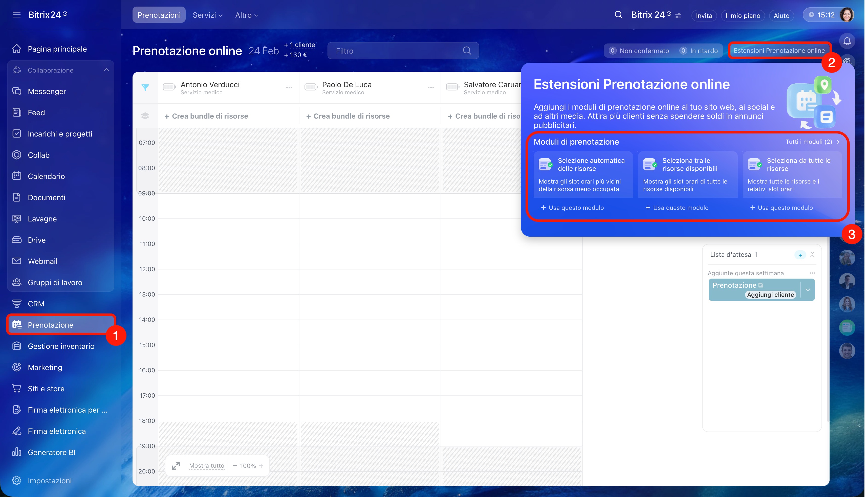
Task: Click the funnel filter icon
Action: 145,88
